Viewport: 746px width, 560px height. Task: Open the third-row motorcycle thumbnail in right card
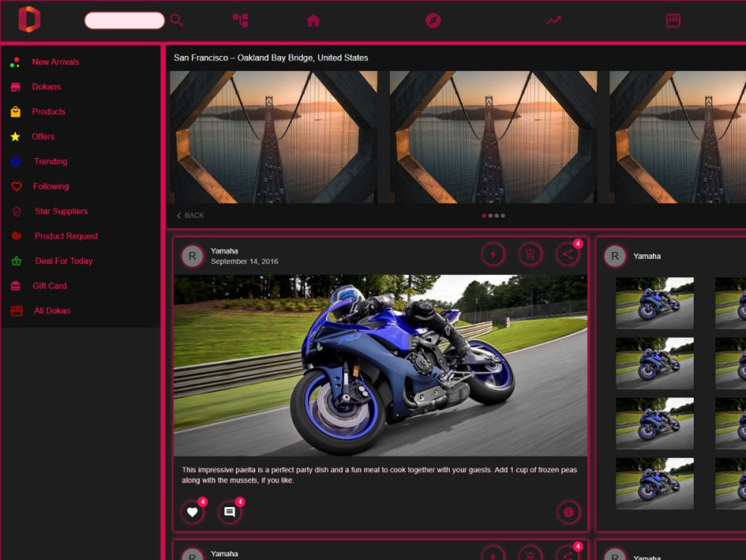(x=655, y=424)
